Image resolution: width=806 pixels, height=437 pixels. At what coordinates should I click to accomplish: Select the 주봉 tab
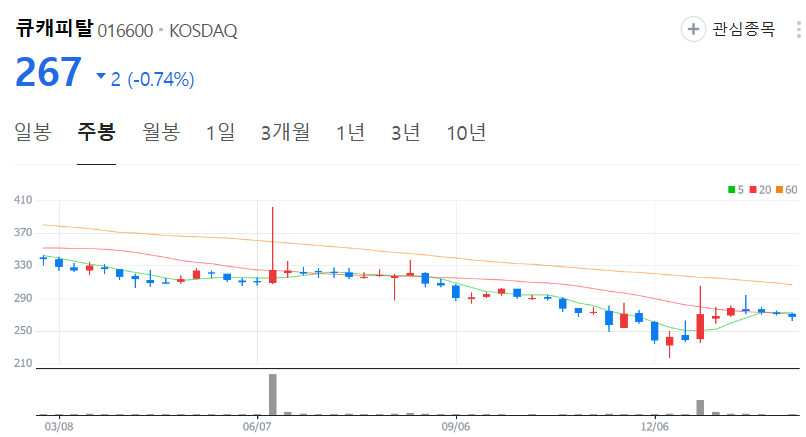click(96, 132)
